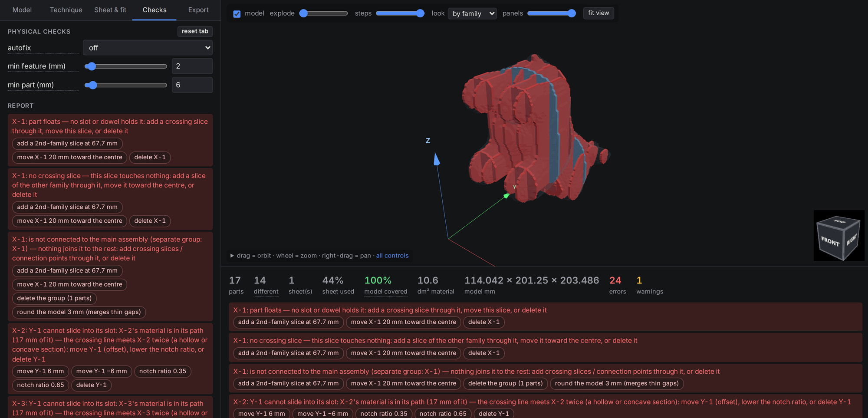Click the 'model covered' 100% stat
The height and width of the screenshot is (418, 868).
(385, 286)
